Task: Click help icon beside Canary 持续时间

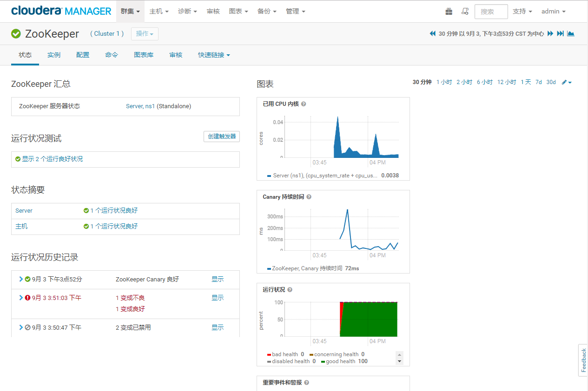Action: [309, 197]
